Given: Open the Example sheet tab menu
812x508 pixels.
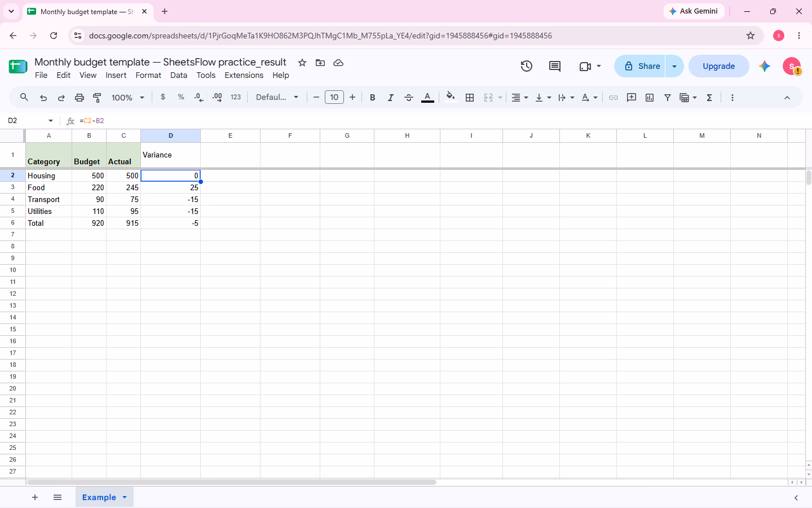Looking at the screenshot, I should pyautogui.click(x=125, y=497).
